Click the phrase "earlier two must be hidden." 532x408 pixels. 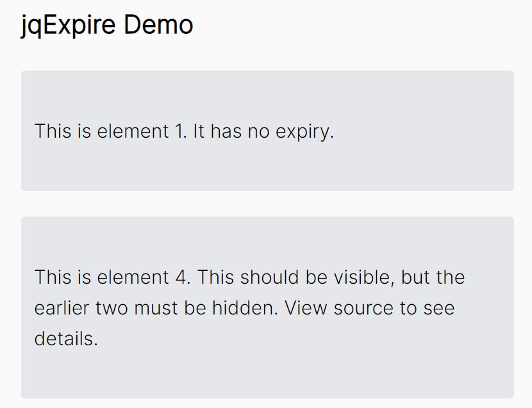tap(156, 308)
